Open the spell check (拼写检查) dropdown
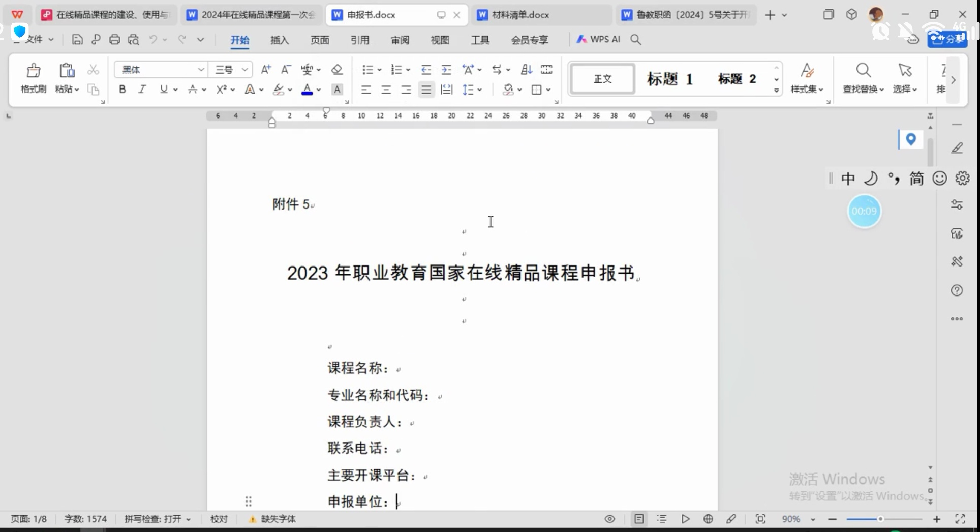The width and height of the screenshot is (980, 532). click(158, 519)
